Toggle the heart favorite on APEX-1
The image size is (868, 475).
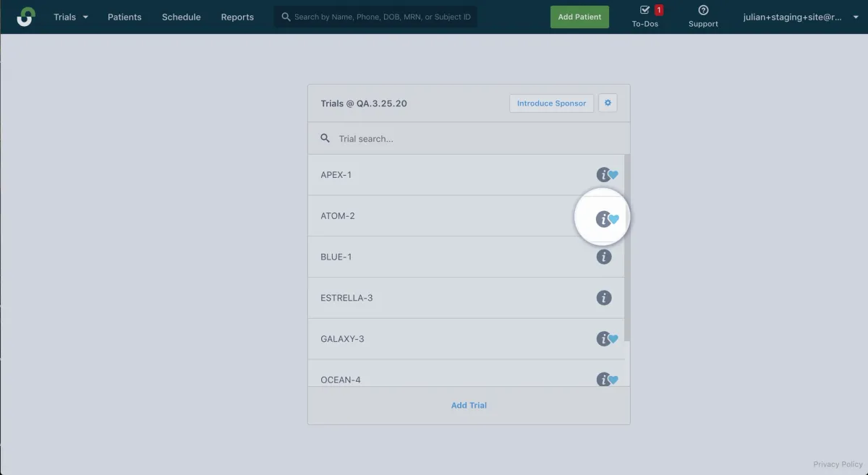coord(614,175)
